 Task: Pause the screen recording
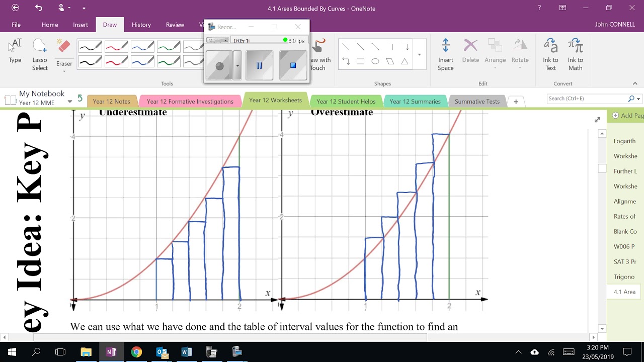point(259,65)
